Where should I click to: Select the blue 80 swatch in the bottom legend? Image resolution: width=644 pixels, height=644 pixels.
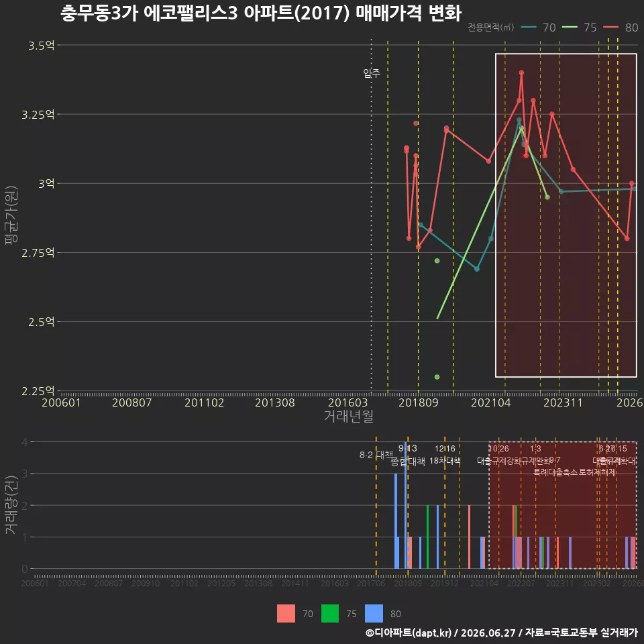(374, 614)
